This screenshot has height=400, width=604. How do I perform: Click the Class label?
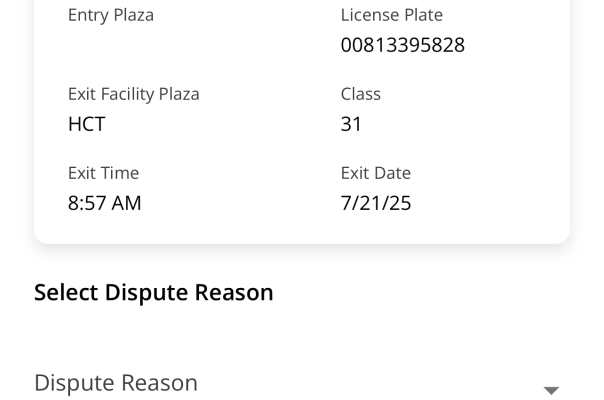pyautogui.click(x=360, y=94)
